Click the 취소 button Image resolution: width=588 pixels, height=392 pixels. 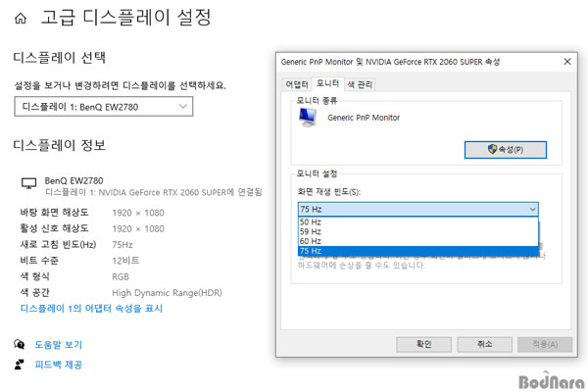(x=484, y=344)
